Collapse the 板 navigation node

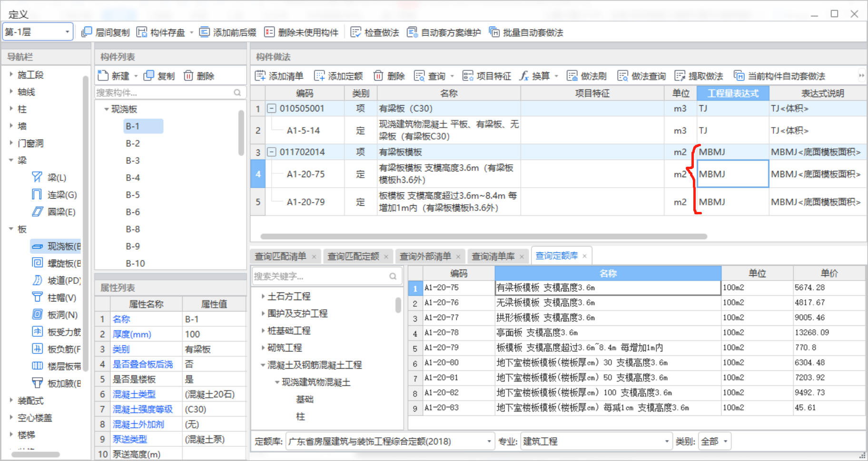pos(11,229)
